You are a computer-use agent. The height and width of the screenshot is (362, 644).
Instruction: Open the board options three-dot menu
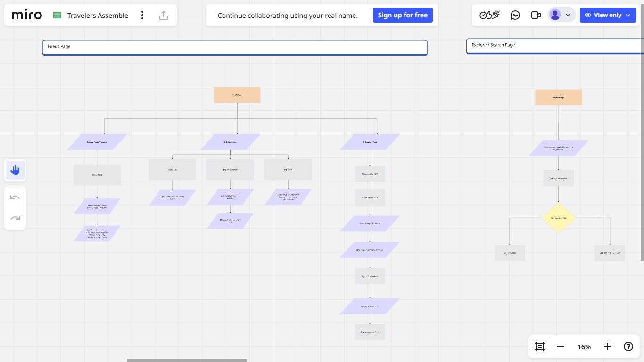pyautogui.click(x=142, y=15)
